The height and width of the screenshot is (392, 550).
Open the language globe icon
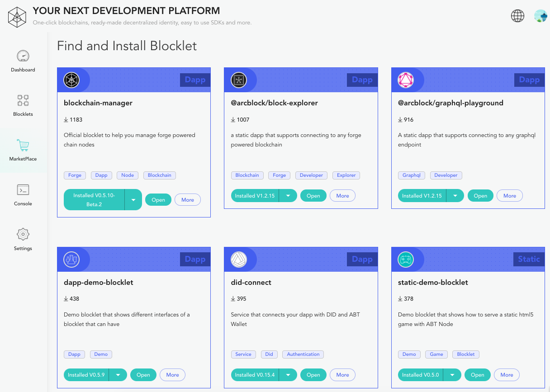517,16
